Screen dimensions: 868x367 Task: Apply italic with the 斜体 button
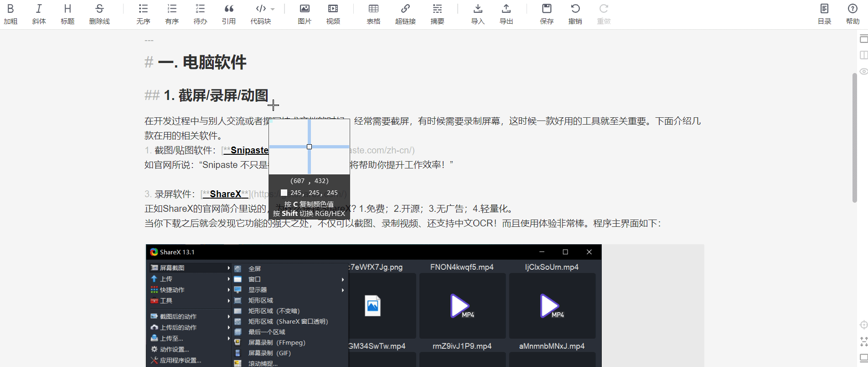tap(39, 14)
